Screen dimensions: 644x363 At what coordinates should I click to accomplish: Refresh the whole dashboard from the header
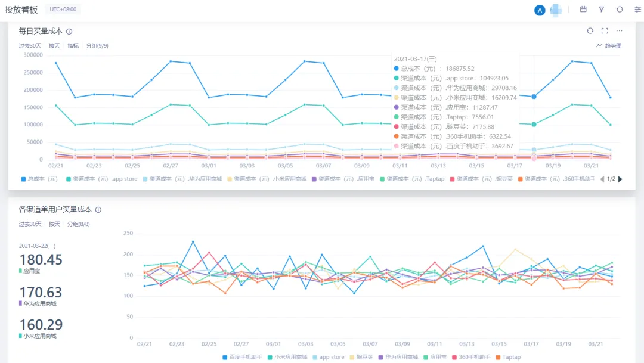click(x=620, y=10)
